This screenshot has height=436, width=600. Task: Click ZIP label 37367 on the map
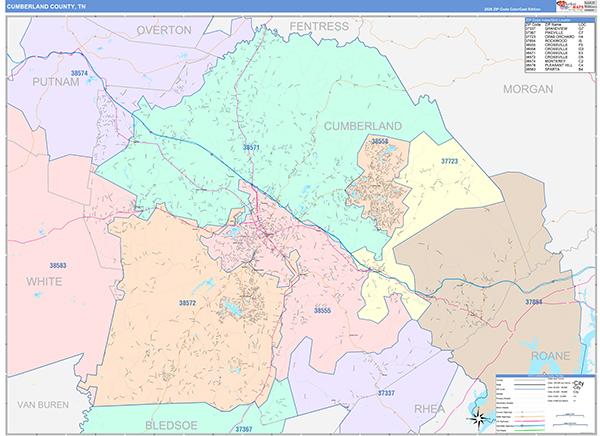[244, 429]
